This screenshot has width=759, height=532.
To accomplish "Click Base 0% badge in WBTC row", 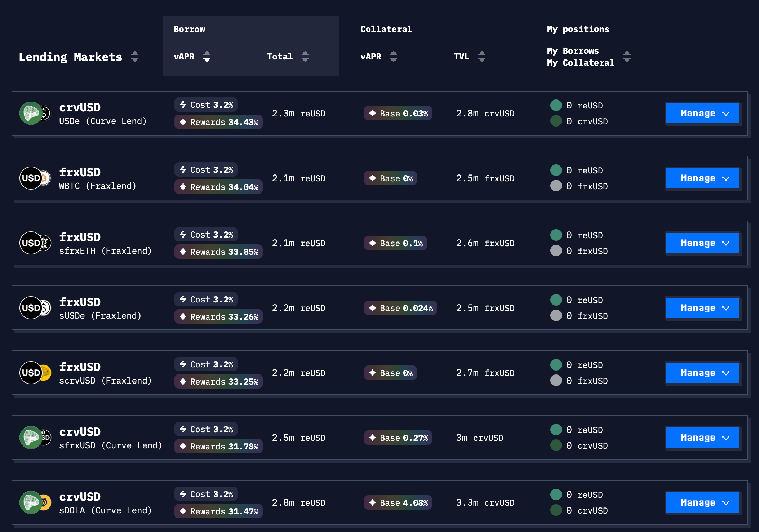I will tap(390, 178).
